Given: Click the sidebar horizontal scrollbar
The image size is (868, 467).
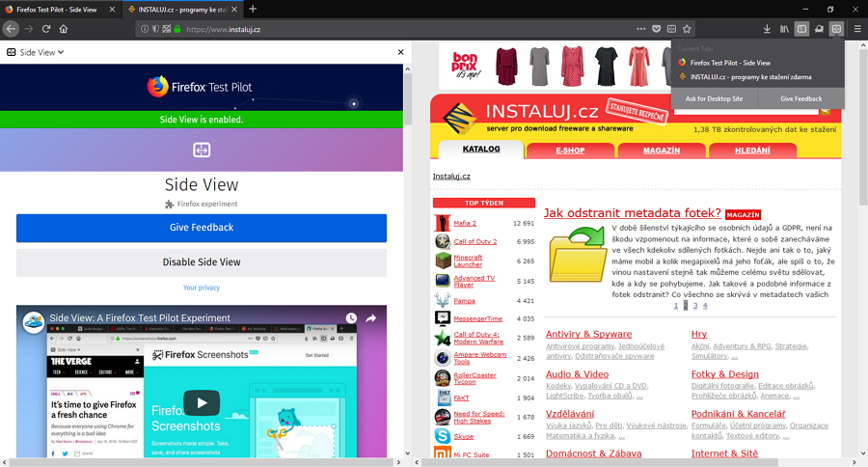Looking at the screenshot, I should click(202, 462).
